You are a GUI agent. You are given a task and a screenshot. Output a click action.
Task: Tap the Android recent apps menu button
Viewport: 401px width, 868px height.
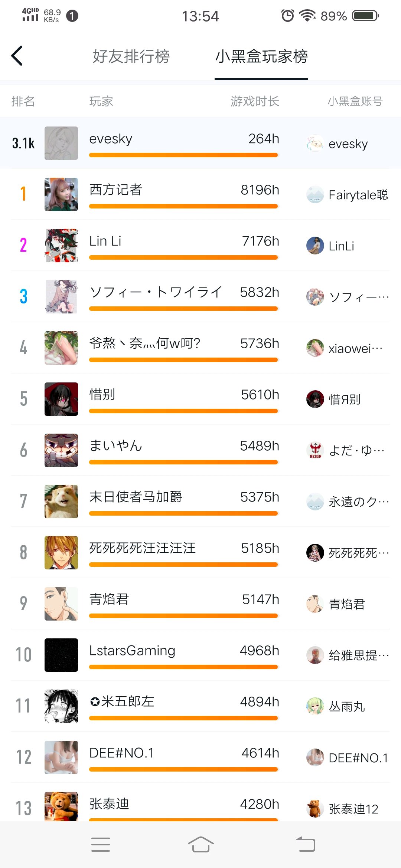point(101,845)
